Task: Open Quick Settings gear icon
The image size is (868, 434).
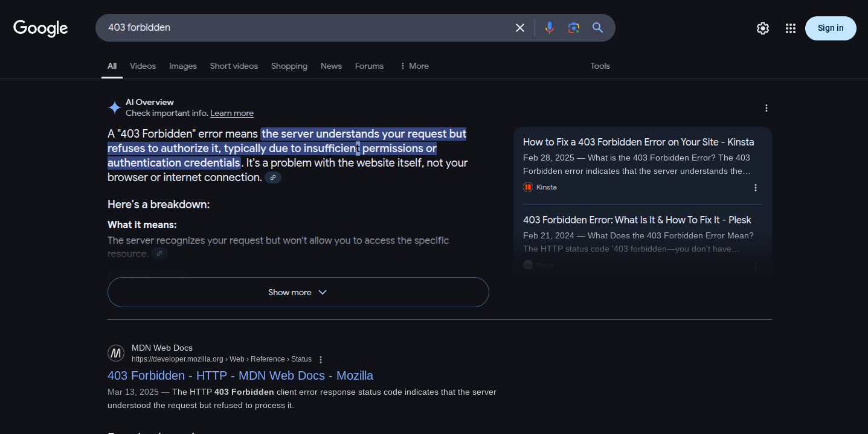Action: tap(763, 28)
